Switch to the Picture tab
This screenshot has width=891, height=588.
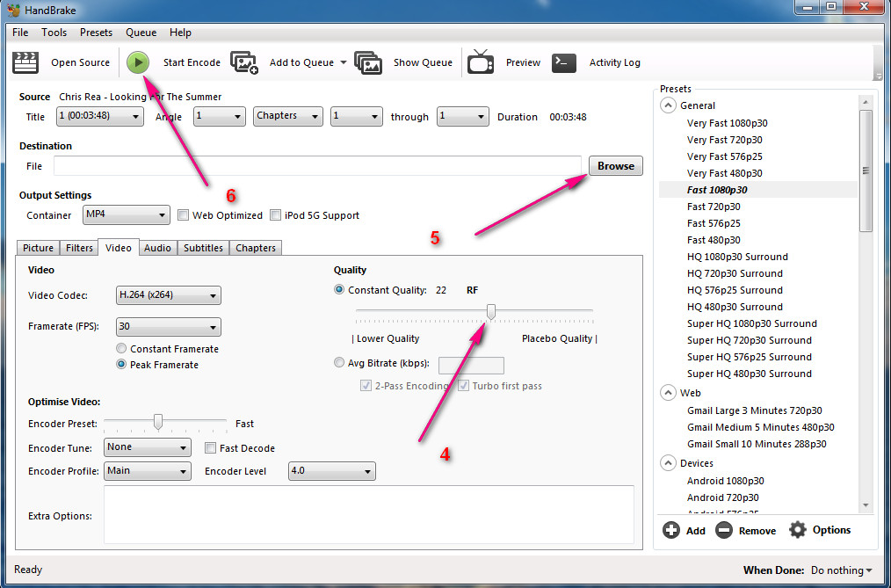tap(38, 248)
